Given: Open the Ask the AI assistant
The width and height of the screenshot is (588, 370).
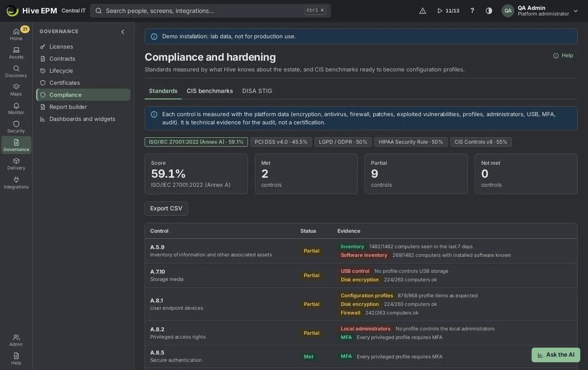Looking at the screenshot, I should [x=556, y=355].
